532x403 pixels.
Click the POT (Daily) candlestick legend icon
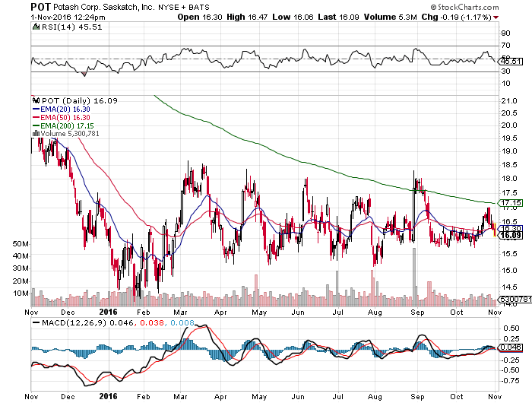[x=36, y=100]
